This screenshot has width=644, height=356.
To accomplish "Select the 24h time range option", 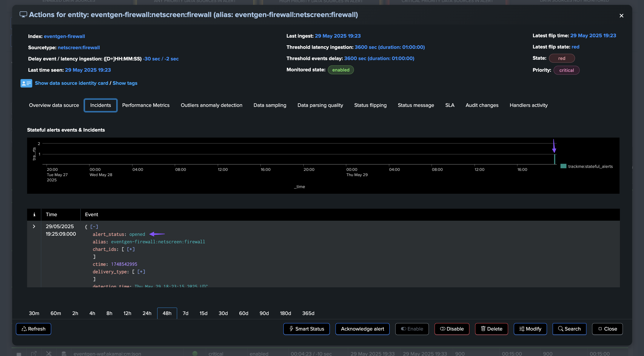I will (147, 313).
